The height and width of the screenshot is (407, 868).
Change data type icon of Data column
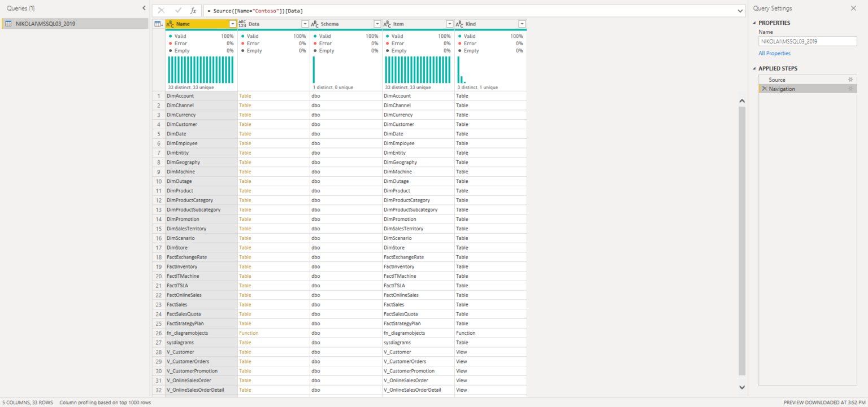coord(242,24)
